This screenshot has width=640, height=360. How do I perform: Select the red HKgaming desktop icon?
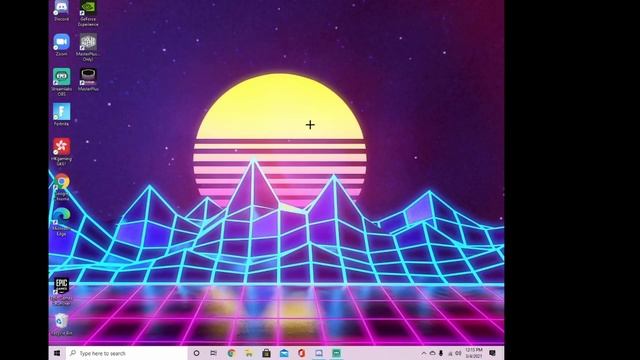(62, 152)
